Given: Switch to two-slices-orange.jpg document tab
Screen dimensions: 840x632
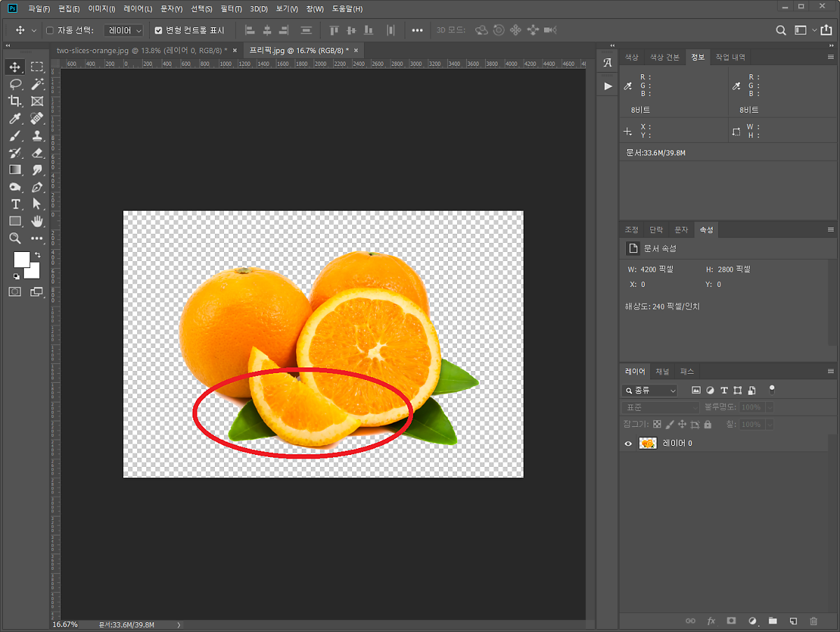Looking at the screenshot, I should 141,50.
